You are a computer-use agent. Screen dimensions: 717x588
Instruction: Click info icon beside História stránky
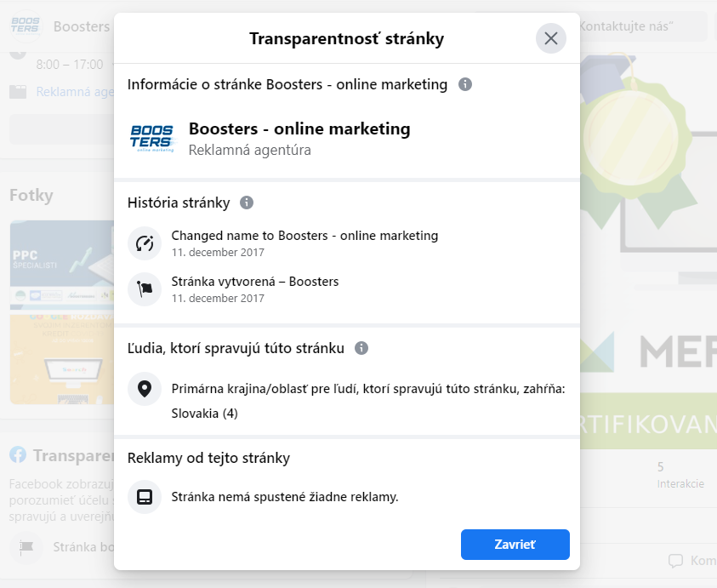(247, 203)
